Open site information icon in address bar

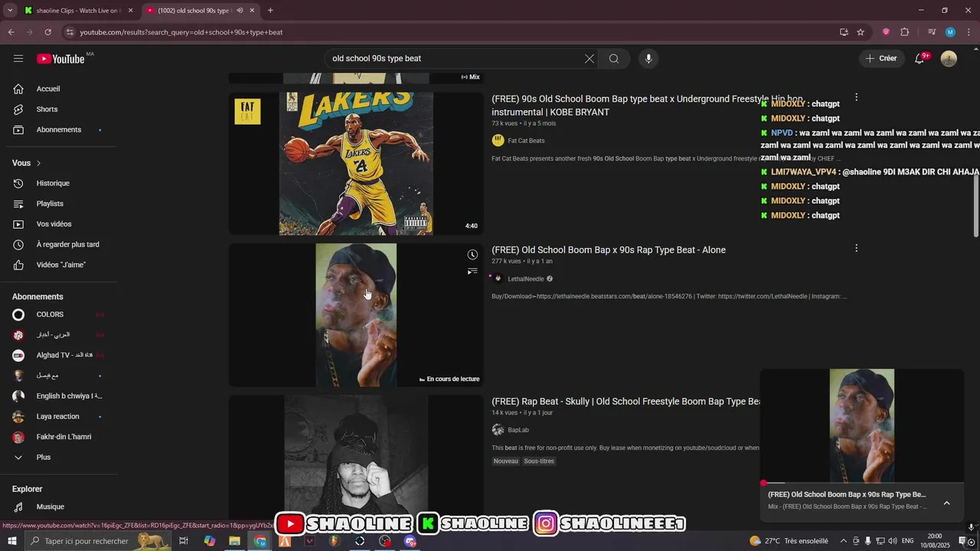coord(70,32)
